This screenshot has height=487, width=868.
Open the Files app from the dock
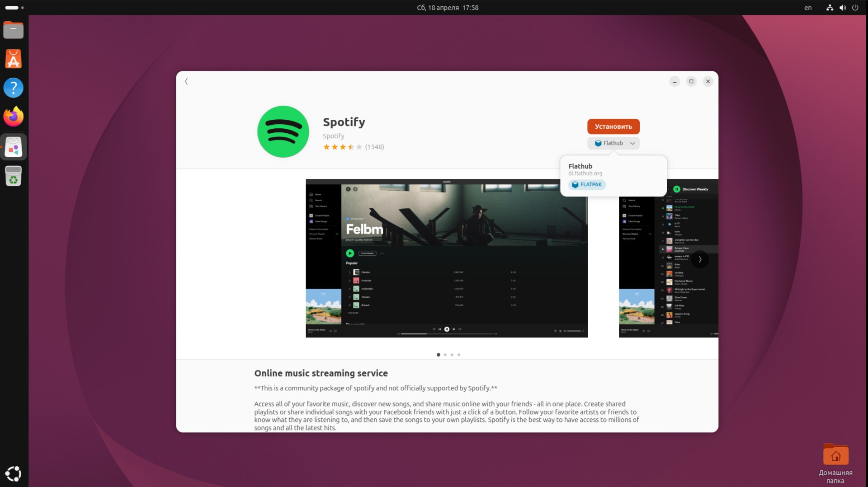[x=13, y=30]
